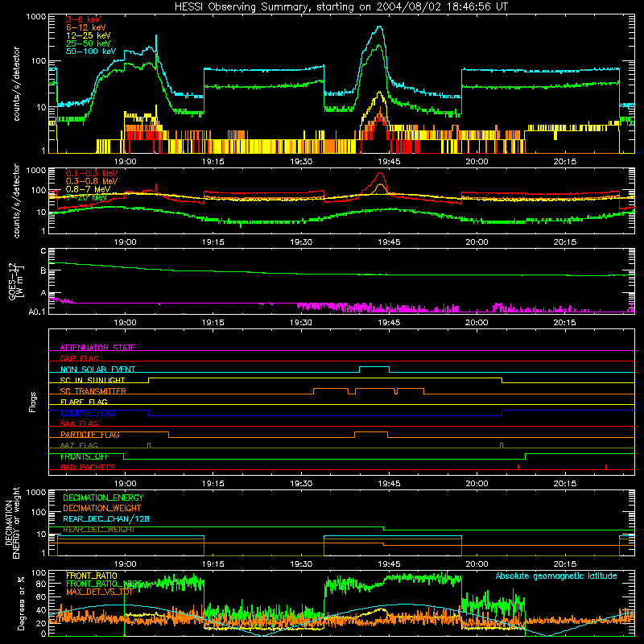Click the NON_SOLAR_EVENT flag label
This screenshot has width=644, height=644.
click(97, 369)
